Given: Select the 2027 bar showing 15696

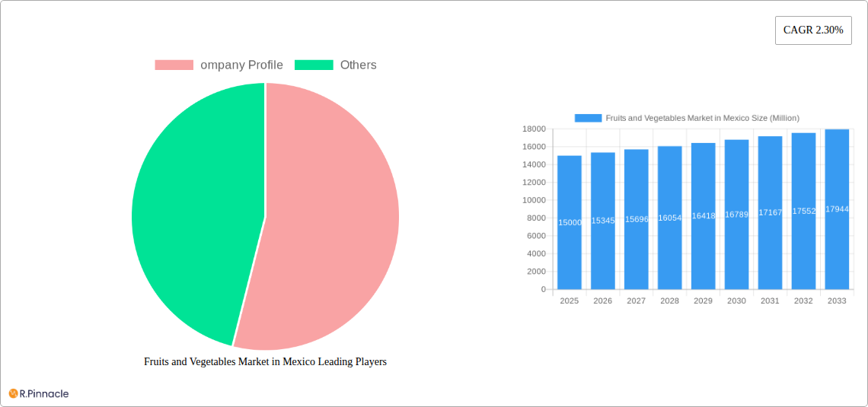Looking at the screenshot, I should click(x=636, y=219).
